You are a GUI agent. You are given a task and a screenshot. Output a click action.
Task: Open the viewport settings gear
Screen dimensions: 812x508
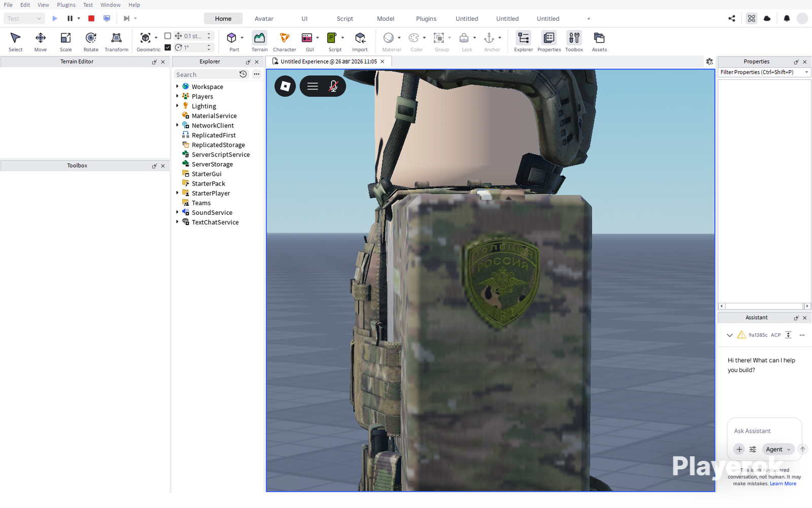(709, 61)
